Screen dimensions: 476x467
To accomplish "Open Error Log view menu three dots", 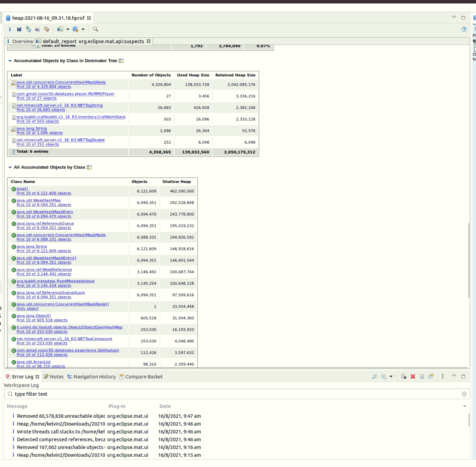I will click(x=442, y=376).
